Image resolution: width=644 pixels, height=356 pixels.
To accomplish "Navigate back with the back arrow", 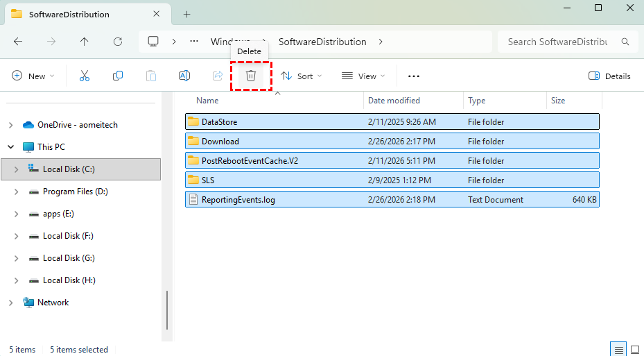I will click(18, 42).
